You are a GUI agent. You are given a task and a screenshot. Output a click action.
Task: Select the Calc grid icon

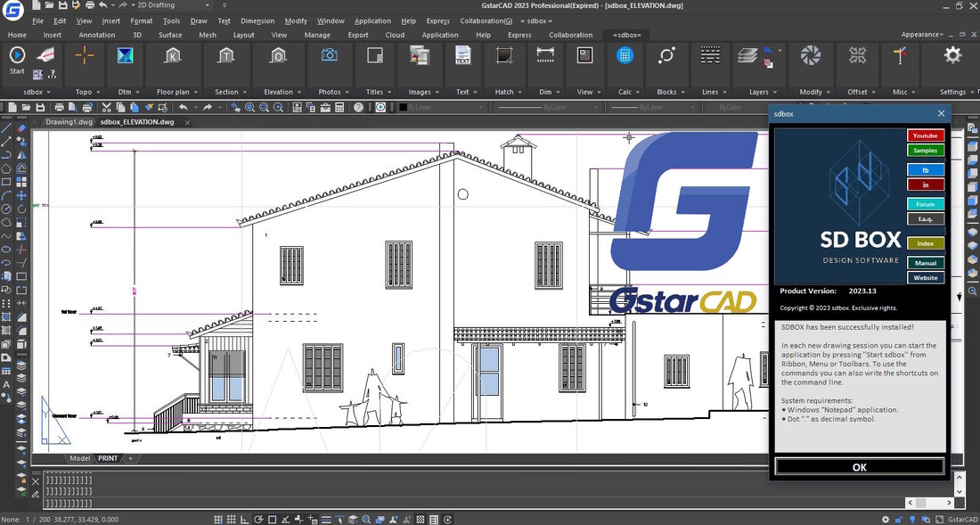pos(625,55)
